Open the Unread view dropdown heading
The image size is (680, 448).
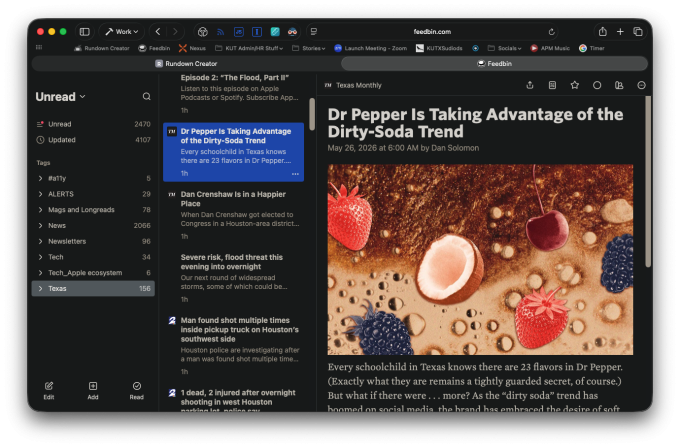pos(60,97)
